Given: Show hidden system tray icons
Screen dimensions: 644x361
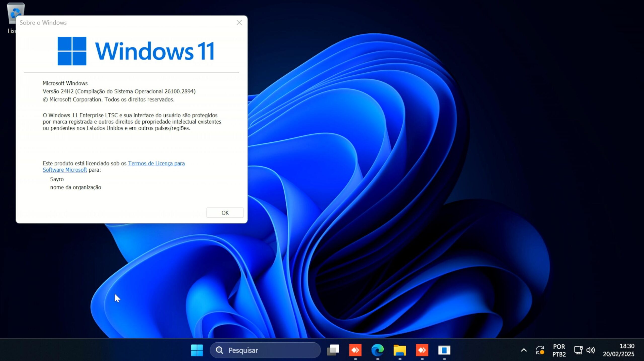Looking at the screenshot, I should coord(524,350).
